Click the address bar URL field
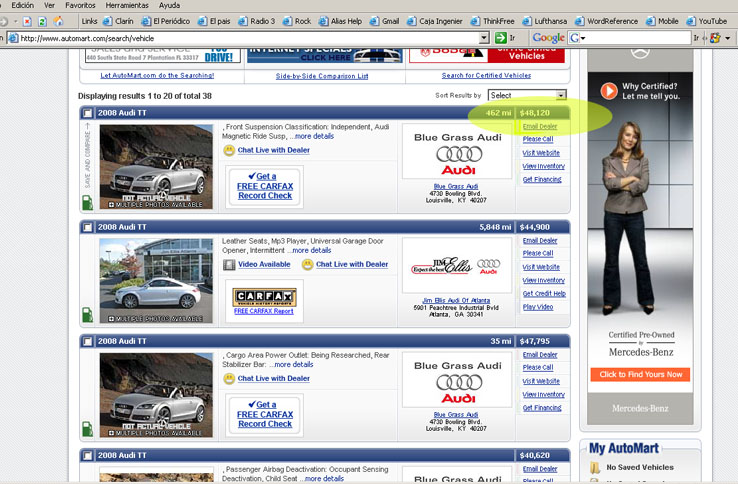This screenshot has width=738, height=484. click(249, 38)
